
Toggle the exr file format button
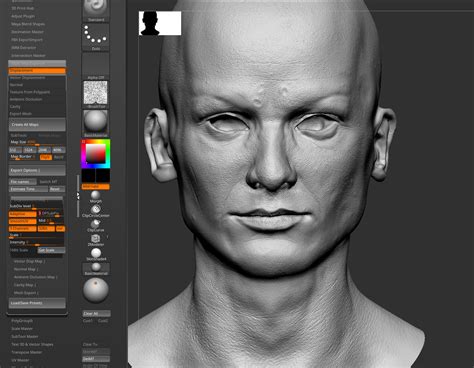point(60,229)
